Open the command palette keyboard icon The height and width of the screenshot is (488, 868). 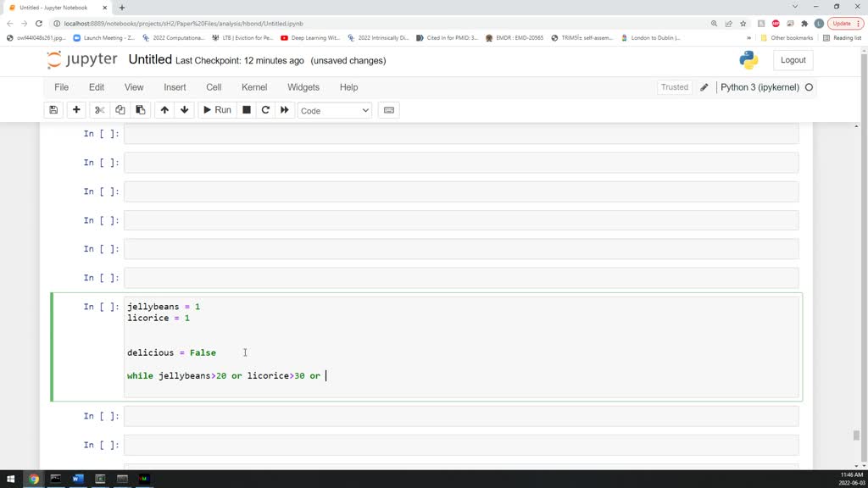pos(388,109)
